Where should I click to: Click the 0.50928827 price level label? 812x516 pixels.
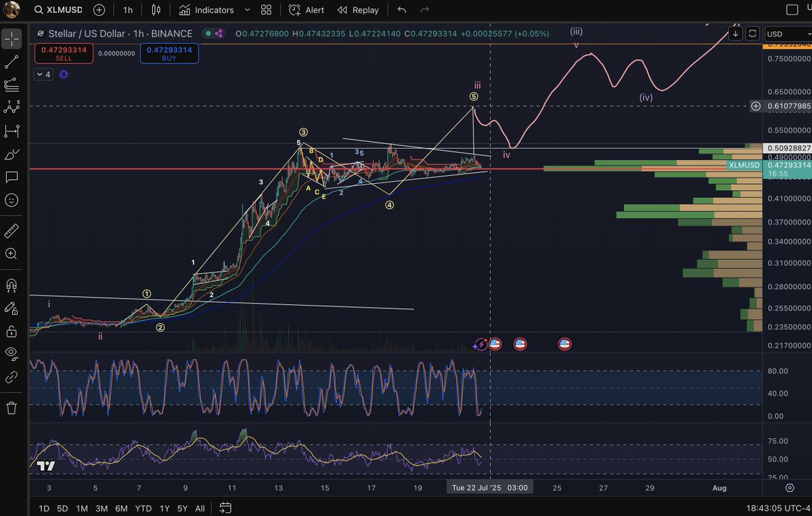pos(788,147)
